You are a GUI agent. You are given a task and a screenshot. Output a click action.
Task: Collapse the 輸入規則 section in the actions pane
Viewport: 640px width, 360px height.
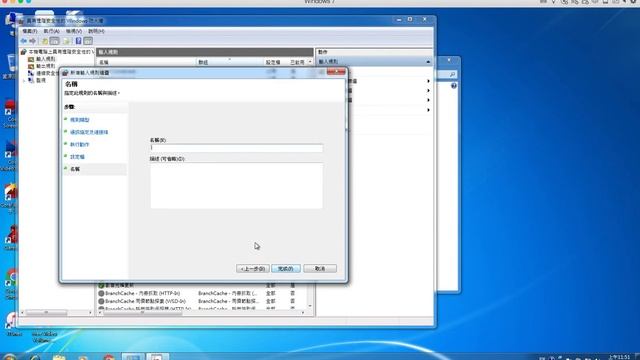click(x=428, y=62)
